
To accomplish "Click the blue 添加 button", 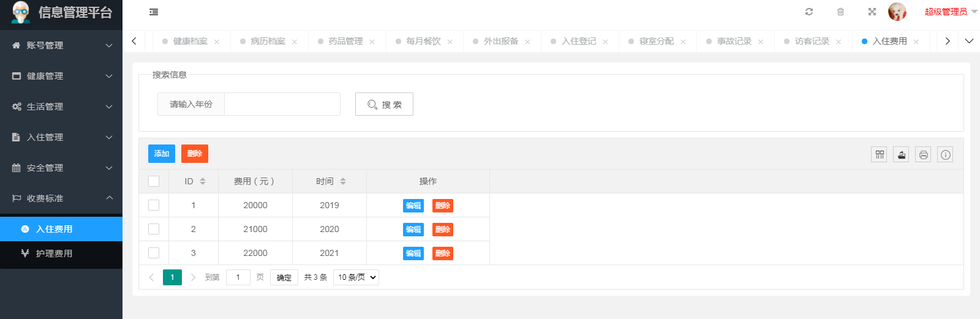I will click(x=162, y=154).
